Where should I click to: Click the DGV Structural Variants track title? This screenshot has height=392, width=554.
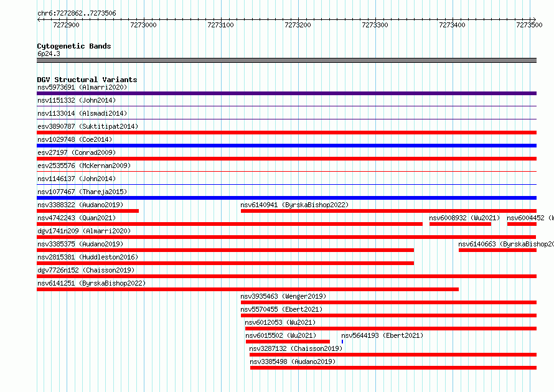point(87,80)
